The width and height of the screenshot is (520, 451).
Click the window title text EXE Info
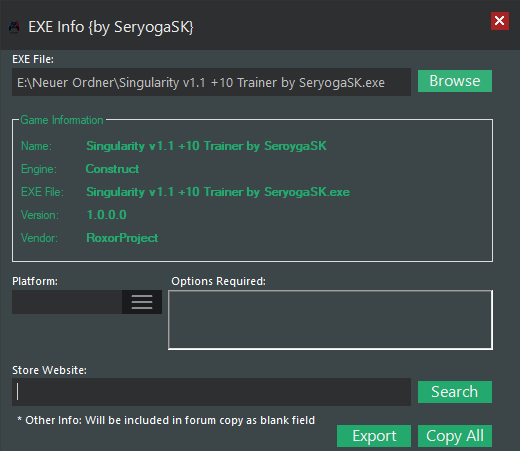pyautogui.click(x=111, y=27)
